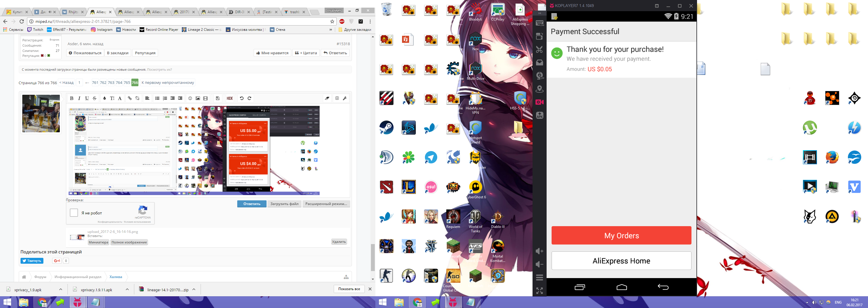868x308 pixels.
Task: Click the "Посмотреть их?" new messages link
Action: [160, 70]
